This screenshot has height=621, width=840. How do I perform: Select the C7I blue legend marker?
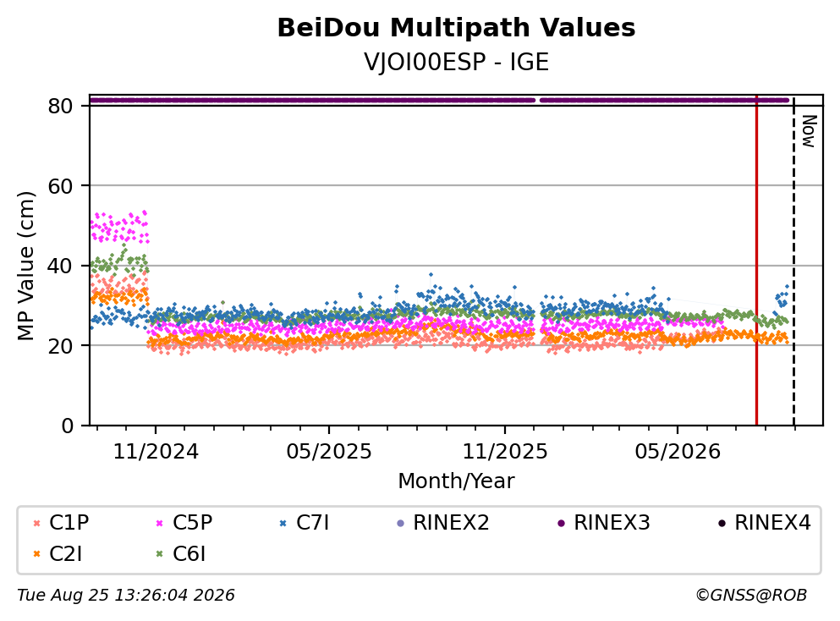[x=283, y=523]
